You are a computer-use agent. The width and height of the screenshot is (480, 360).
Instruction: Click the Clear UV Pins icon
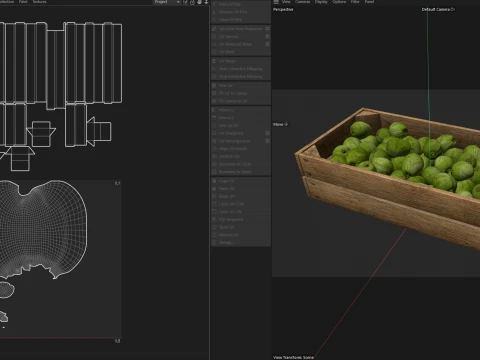(215, 19)
